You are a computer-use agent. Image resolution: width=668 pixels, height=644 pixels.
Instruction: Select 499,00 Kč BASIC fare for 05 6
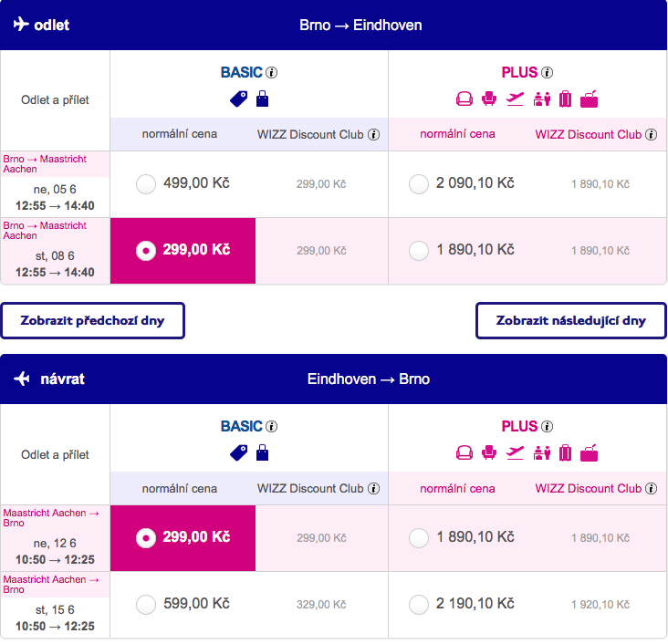(x=146, y=184)
